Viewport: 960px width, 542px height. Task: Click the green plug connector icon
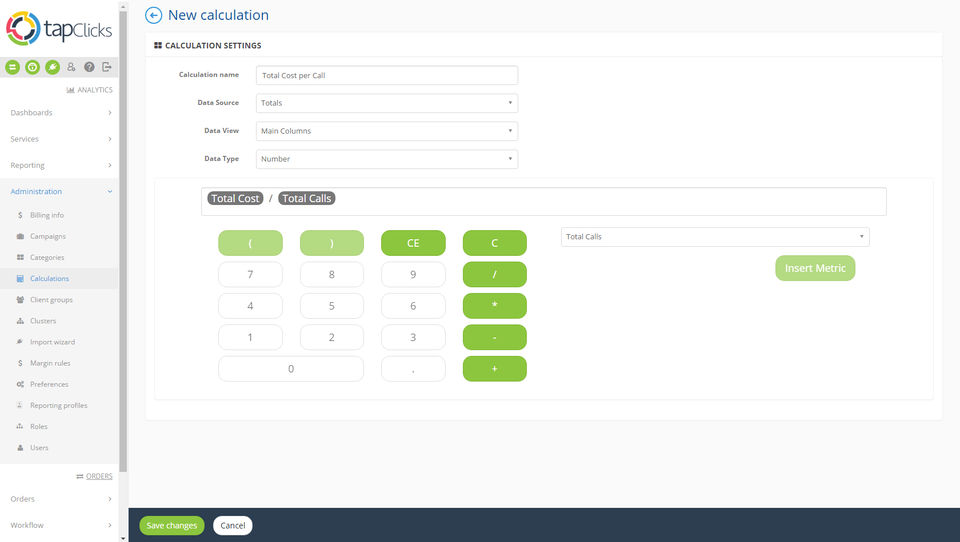pos(53,67)
